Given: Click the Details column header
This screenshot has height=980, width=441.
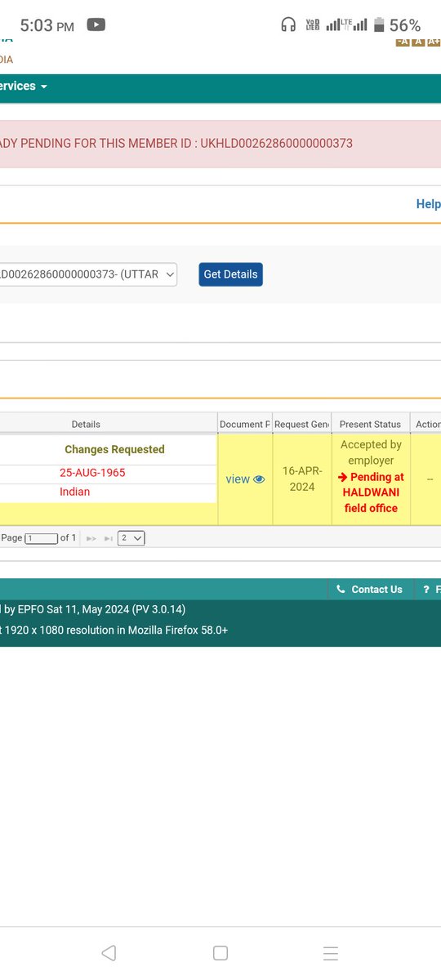Looking at the screenshot, I should coord(86,425).
